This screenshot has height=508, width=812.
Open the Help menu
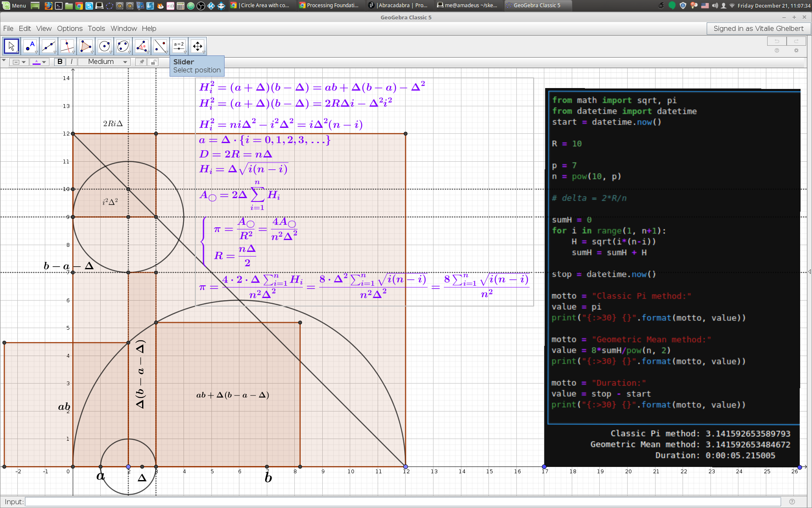(x=149, y=28)
